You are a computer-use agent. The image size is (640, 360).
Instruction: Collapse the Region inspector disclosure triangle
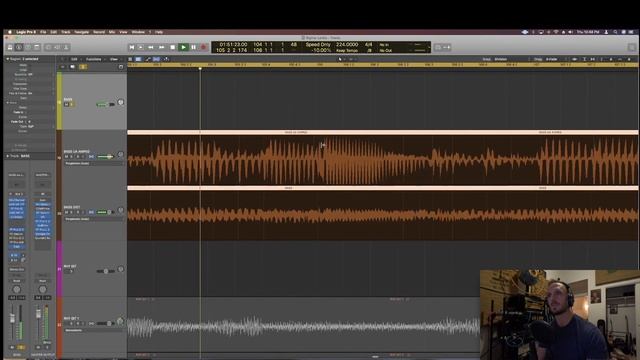click(x=7, y=59)
